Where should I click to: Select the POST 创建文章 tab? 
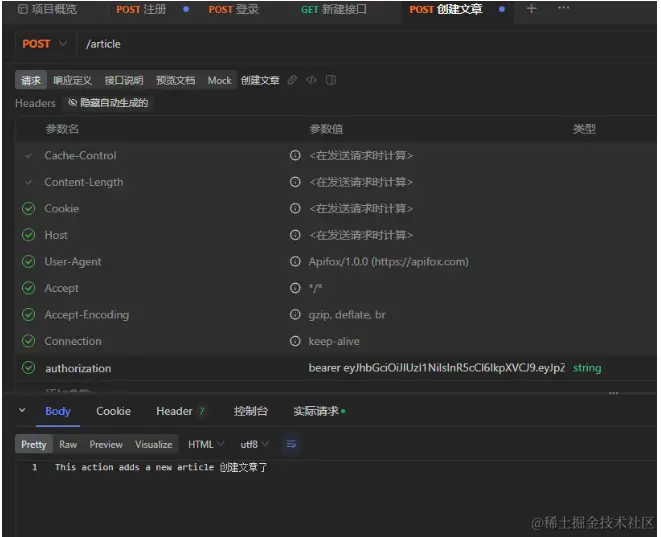[x=446, y=9]
